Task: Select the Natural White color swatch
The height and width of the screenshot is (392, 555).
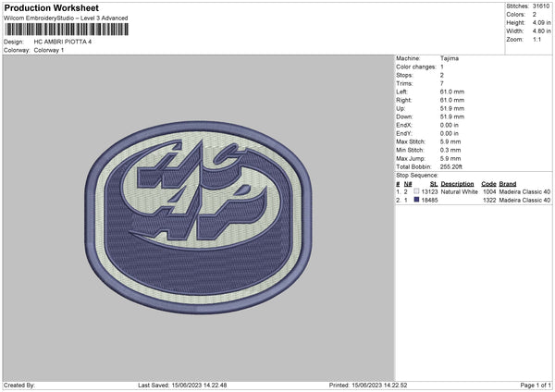Action: (x=416, y=191)
